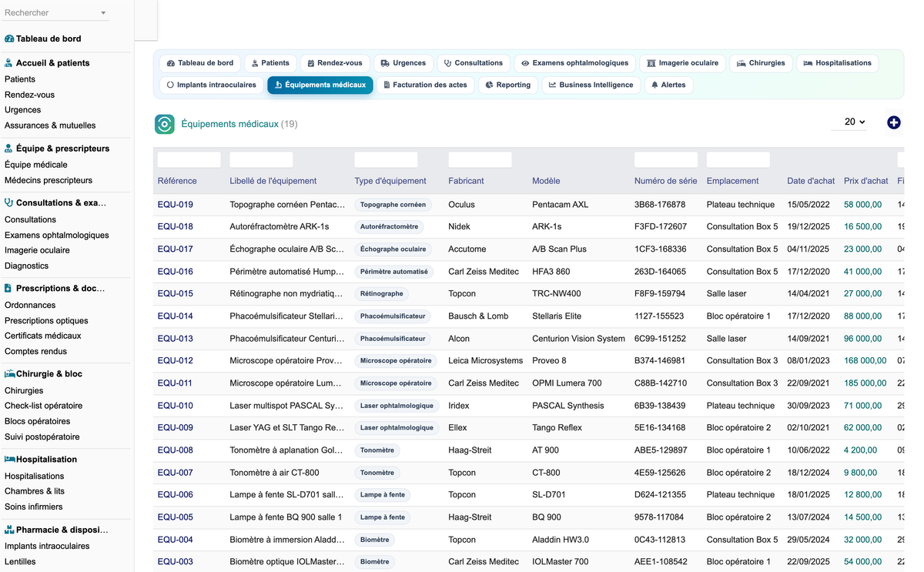
Task: Open Suivi postopératoire in sidebar
Action: coord(42,437)
